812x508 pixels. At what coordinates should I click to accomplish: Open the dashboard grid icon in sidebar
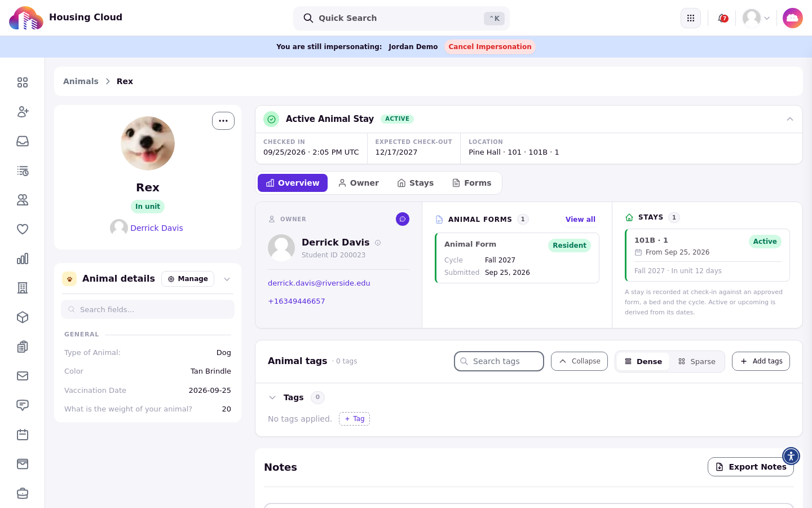click(x=23, y=82)
